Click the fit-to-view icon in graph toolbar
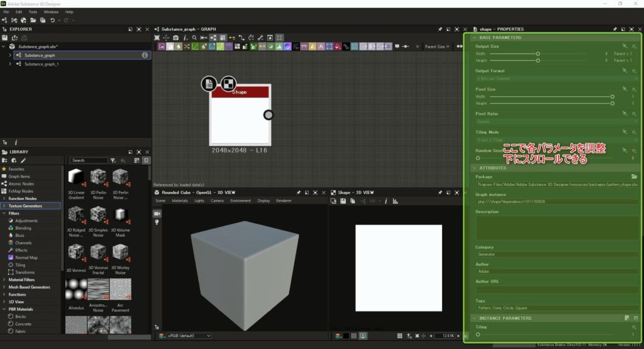The image size is (644, 349). point(157,38)
